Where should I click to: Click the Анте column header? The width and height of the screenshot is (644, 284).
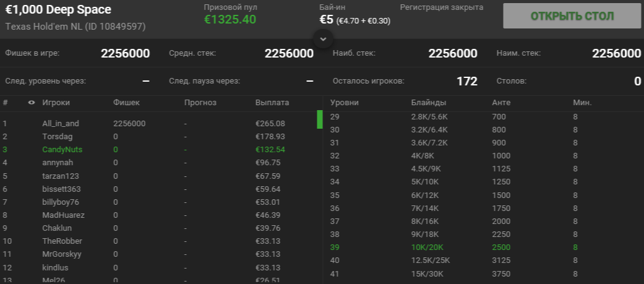pos(500,103)
